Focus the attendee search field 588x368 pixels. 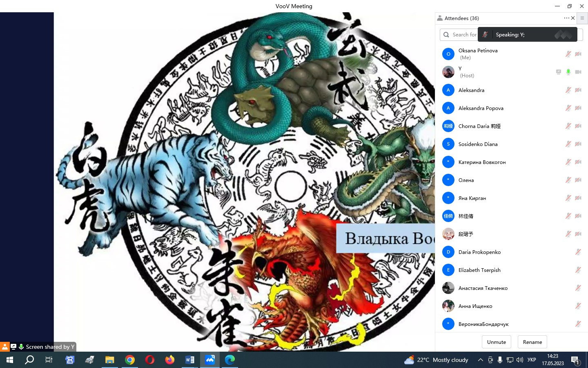[511, 35]
